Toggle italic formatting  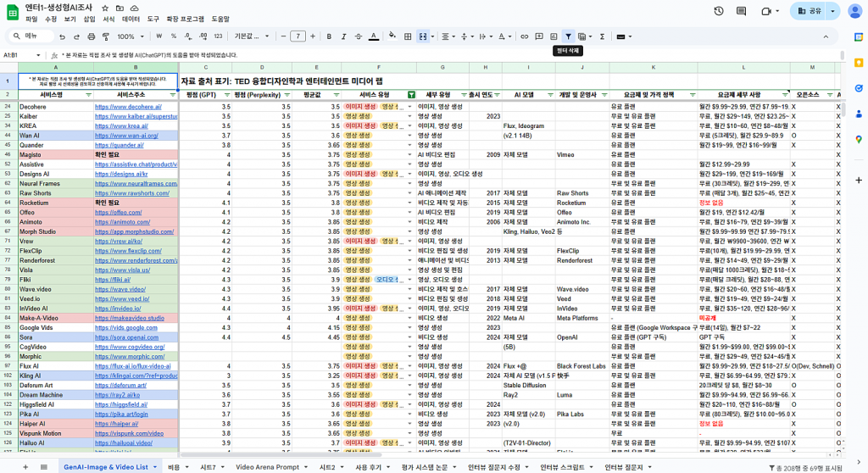(343, 36)
